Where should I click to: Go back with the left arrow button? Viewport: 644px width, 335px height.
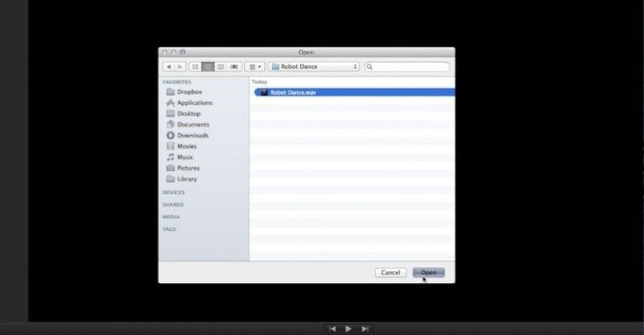coord(169,66)
